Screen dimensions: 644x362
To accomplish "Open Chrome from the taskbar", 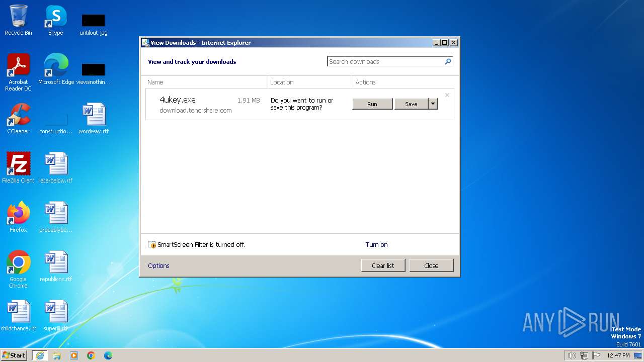I will pyautogui.click(x=91, y=355).
